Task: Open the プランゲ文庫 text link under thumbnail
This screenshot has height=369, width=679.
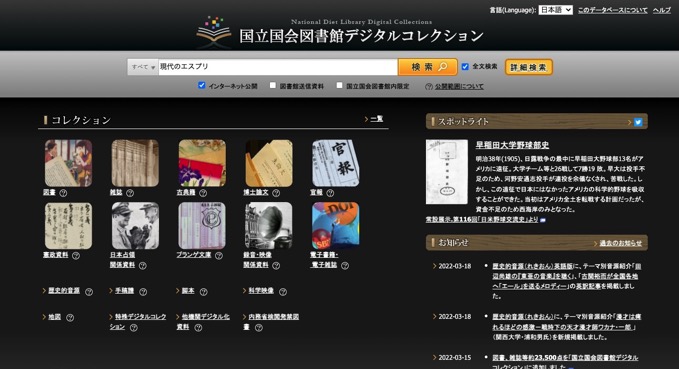Action: [x=194, y=255]
